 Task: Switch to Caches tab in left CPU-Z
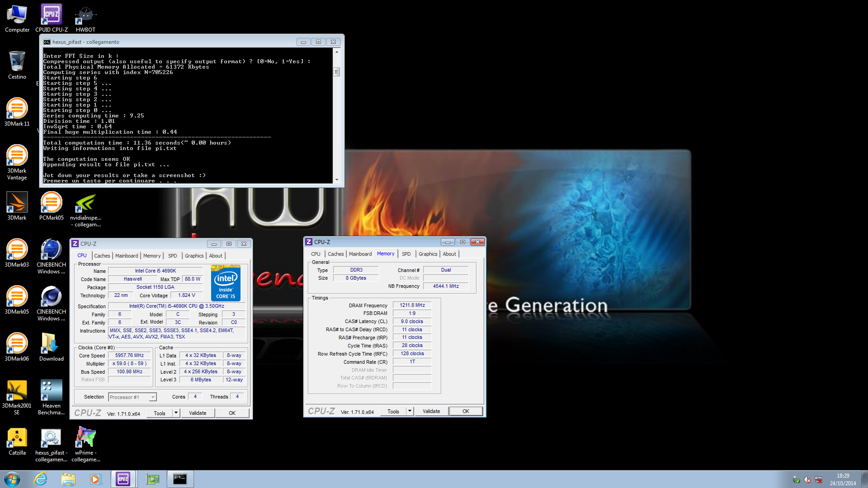pos(102,256)
